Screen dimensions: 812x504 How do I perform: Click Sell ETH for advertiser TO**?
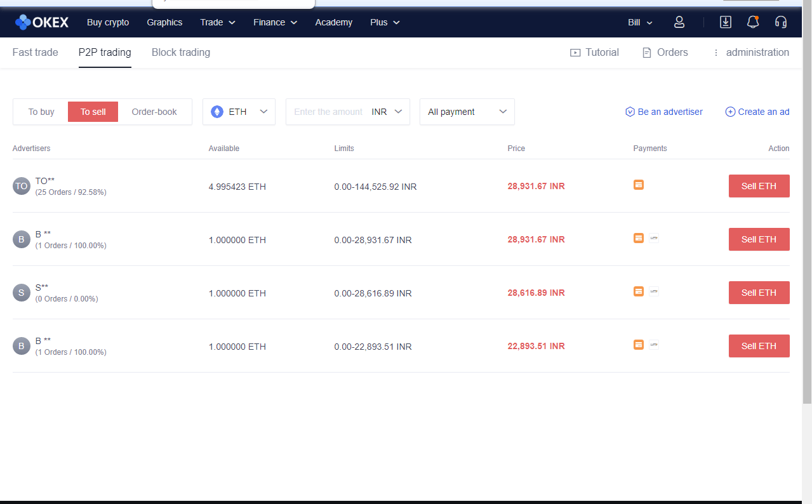point(759,186)
